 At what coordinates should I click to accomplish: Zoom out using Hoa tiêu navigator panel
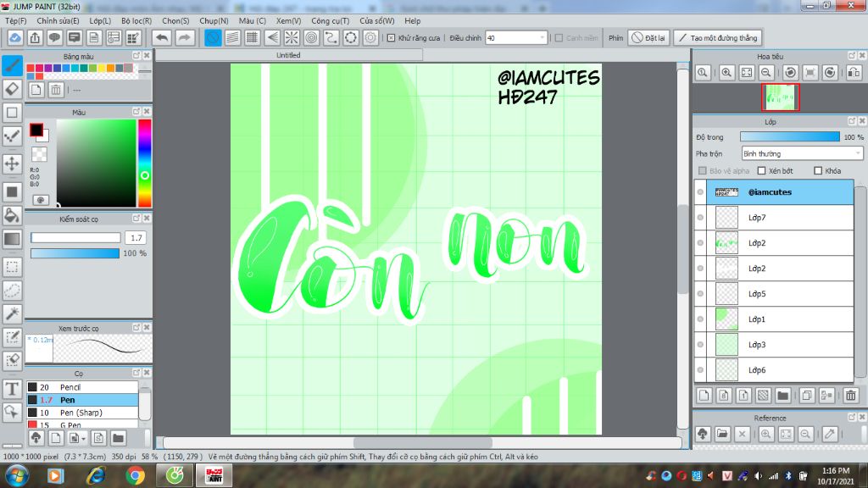[766, 73]
